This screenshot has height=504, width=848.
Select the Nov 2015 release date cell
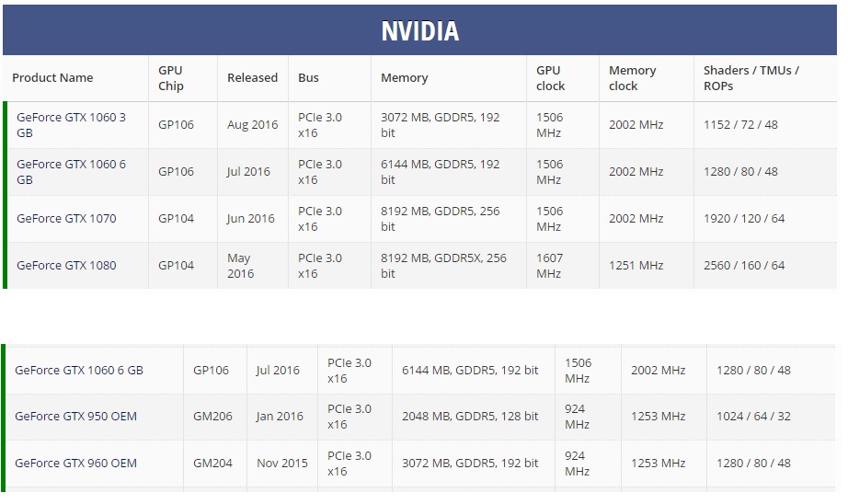281,464
